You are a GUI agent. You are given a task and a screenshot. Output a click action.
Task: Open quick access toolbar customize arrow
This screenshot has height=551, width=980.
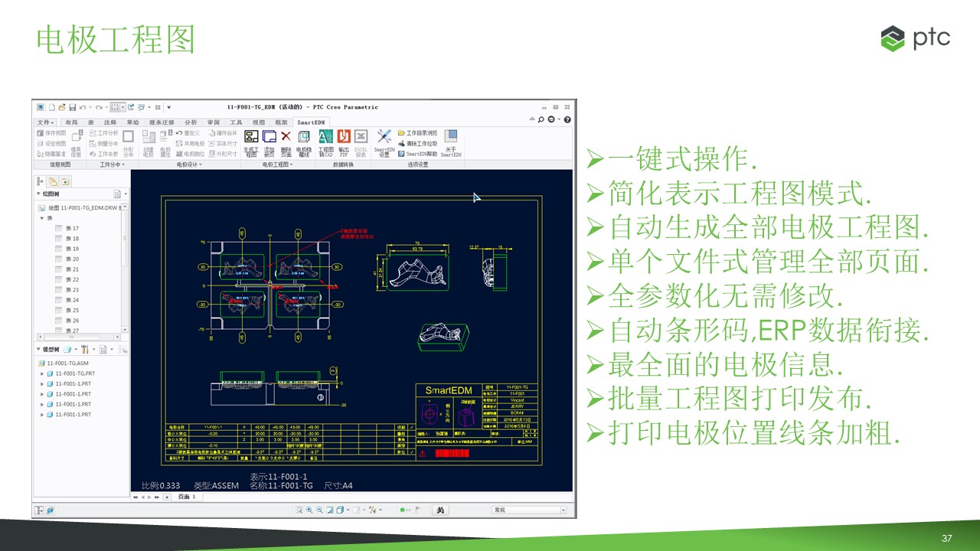pyautogui.click(x=168, y=107)
